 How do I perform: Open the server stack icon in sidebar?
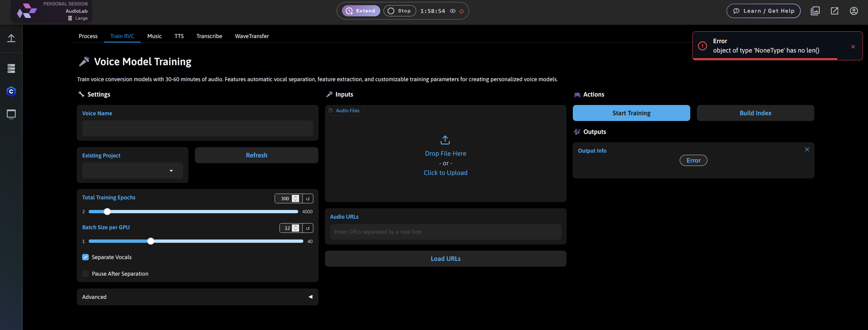[x=11, y=68]
